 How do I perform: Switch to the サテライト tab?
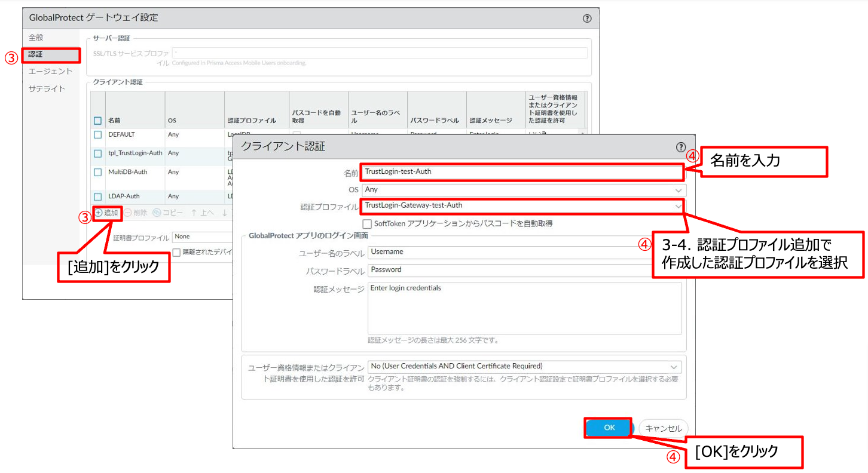(47, 89)
